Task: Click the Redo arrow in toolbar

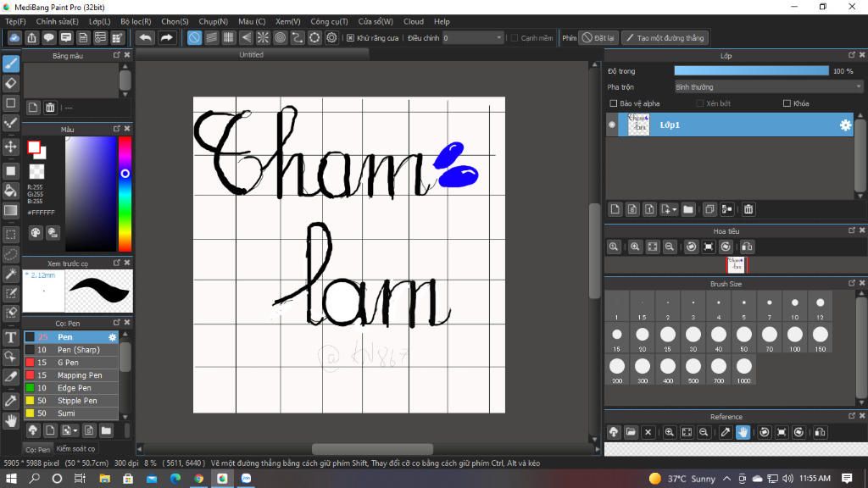Action: (167, 38)
